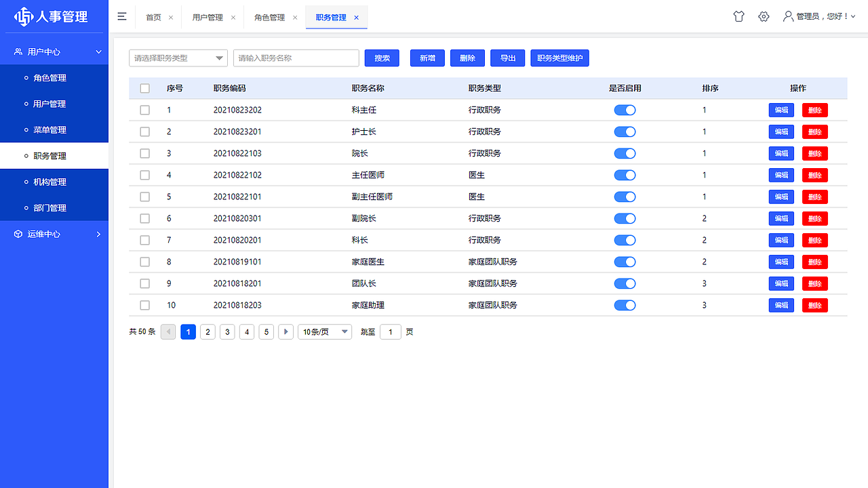This screenshot has height=488, width=868.
Task: Click the notification icon in top right
Action: coord(738,16)
